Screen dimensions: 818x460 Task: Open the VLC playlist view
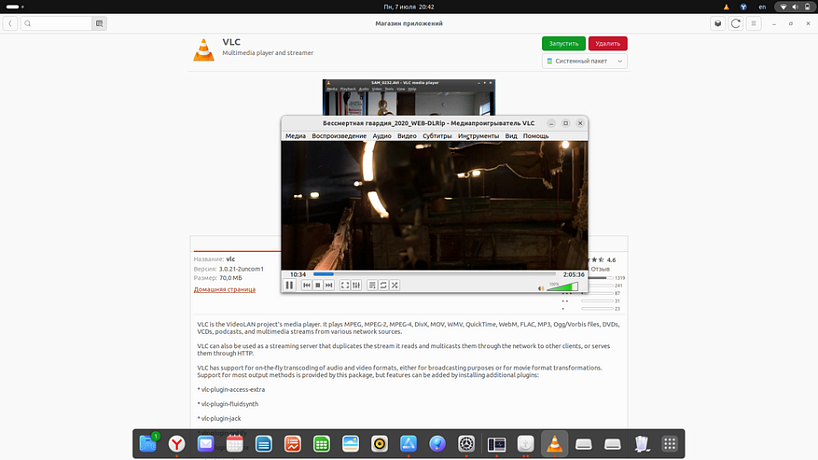click(372, 285)
